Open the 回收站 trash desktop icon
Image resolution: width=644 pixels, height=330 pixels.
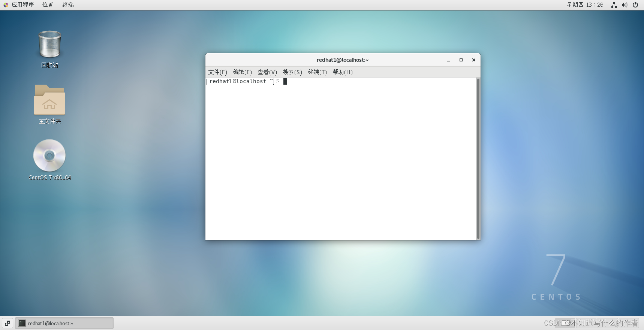click(x=49, y=49)
